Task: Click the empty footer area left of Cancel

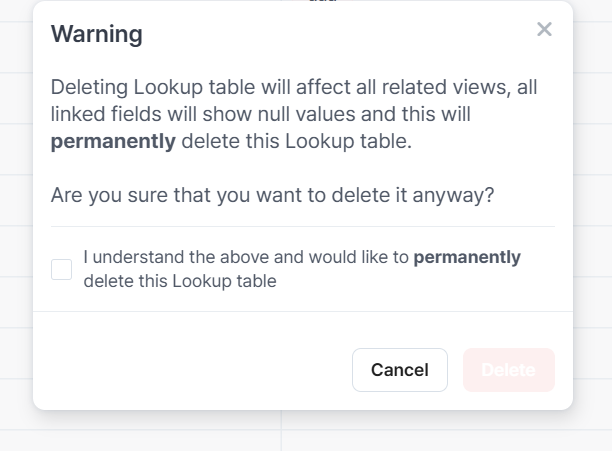Action: coord(190,370)
